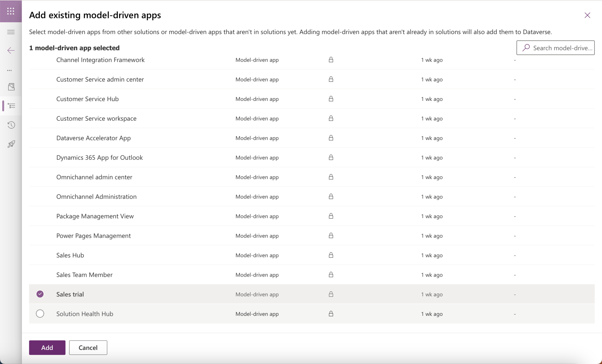
Task: Open the History sidebar icon
Action: coord(11,125)
